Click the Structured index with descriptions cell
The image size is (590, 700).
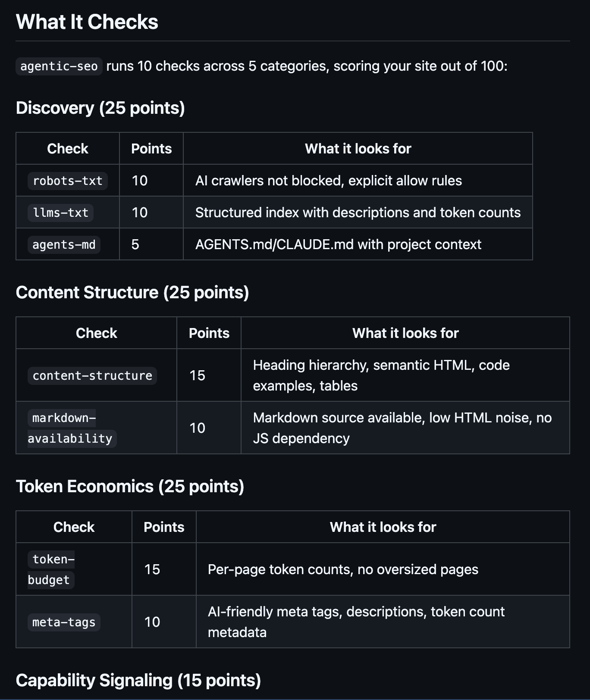(x=358, y=212)
